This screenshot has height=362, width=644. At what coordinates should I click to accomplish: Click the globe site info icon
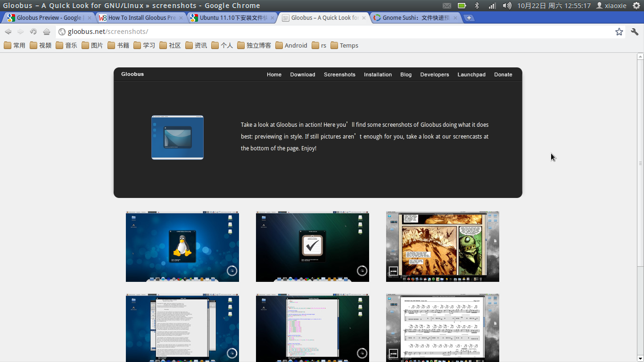pos(62,32)
